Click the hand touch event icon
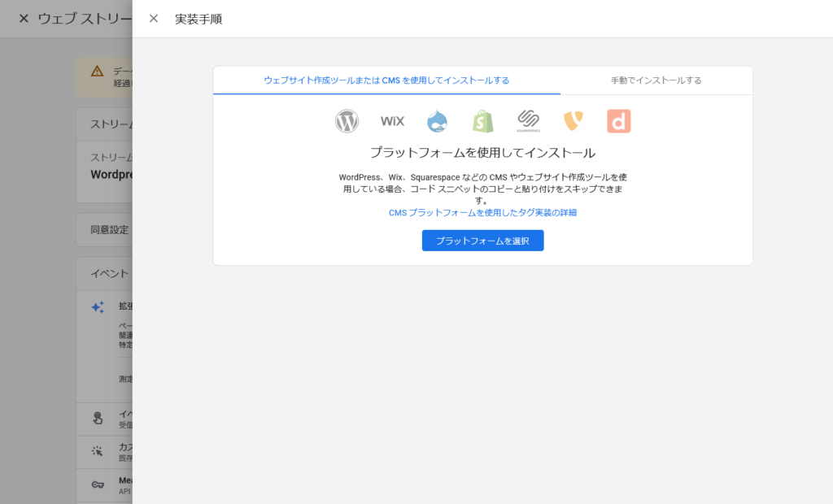 (98, 419)
